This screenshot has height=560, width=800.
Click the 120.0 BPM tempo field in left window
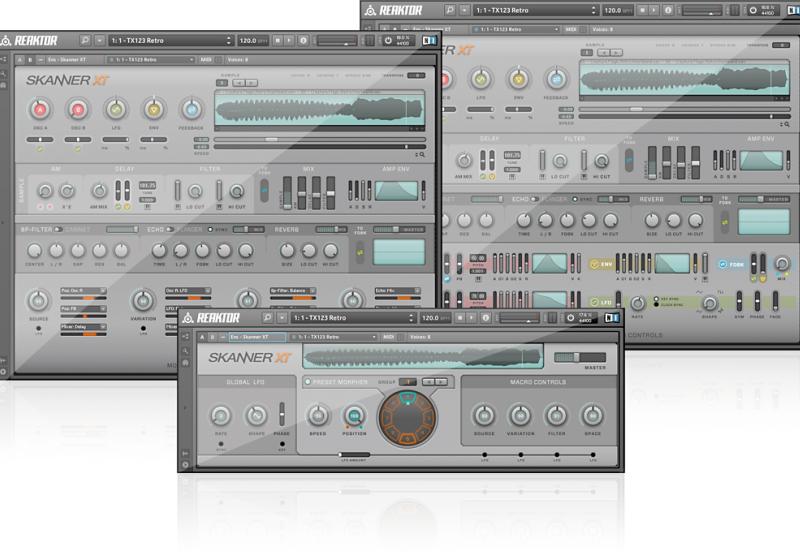253,40
